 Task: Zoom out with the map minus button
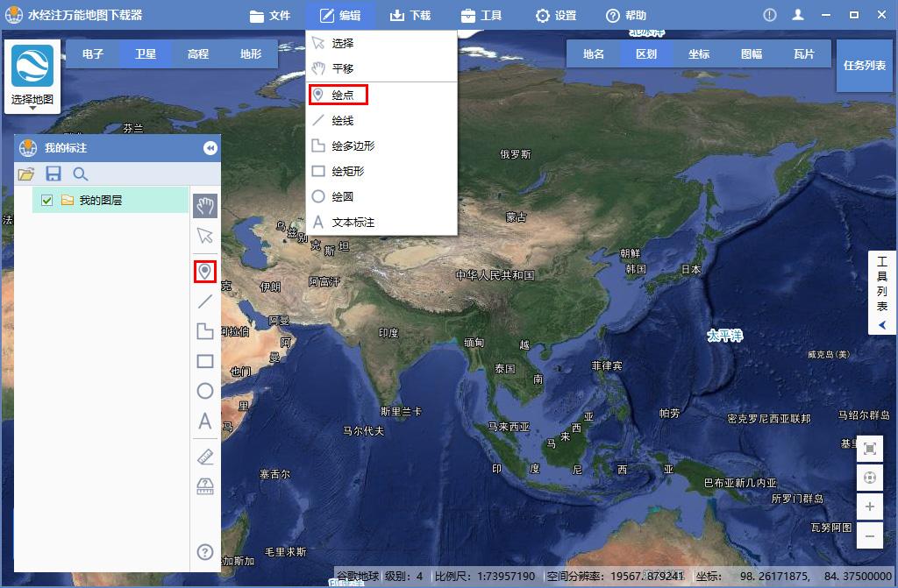(869, 536)
